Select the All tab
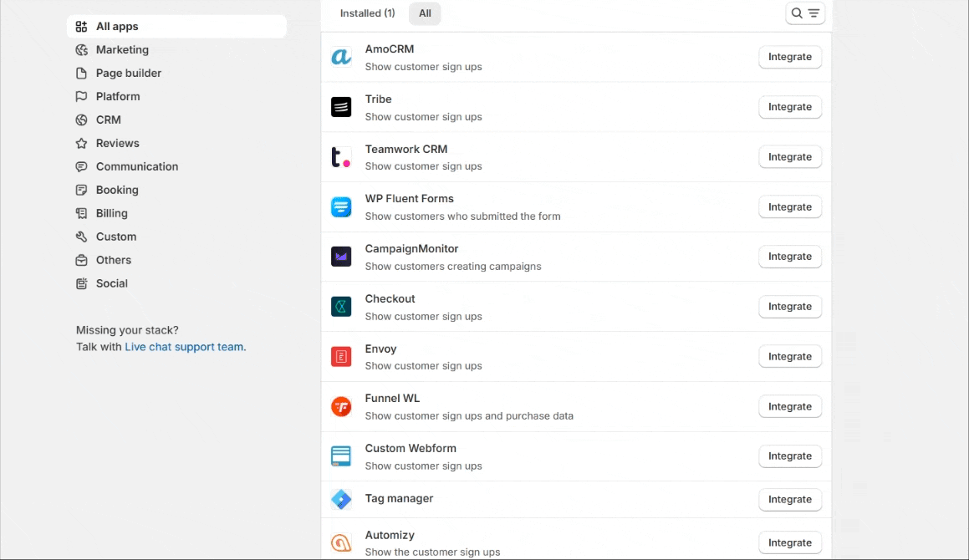This screenshot has width=969, height=560. [x=425, y=13]
